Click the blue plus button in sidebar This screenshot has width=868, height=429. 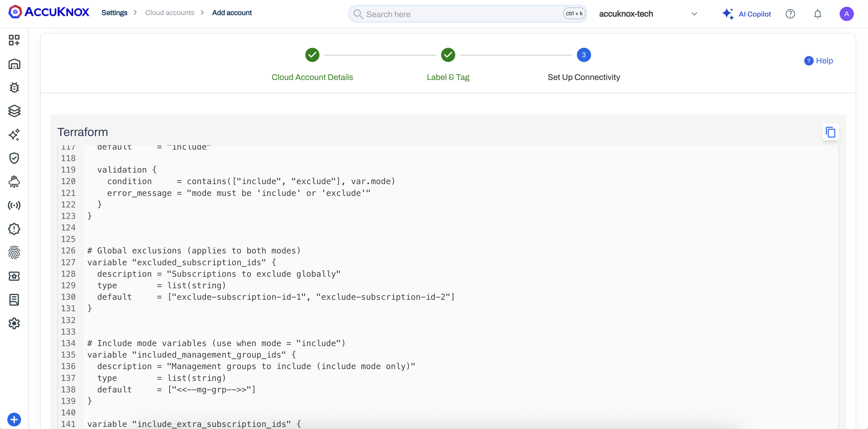tap(14, 420)
